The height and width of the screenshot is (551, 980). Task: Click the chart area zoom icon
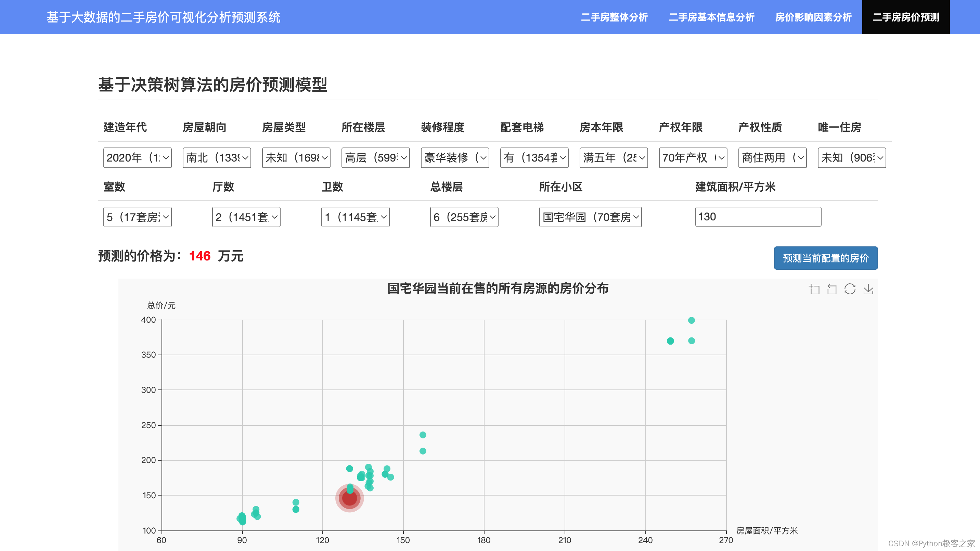click(814, 289)
